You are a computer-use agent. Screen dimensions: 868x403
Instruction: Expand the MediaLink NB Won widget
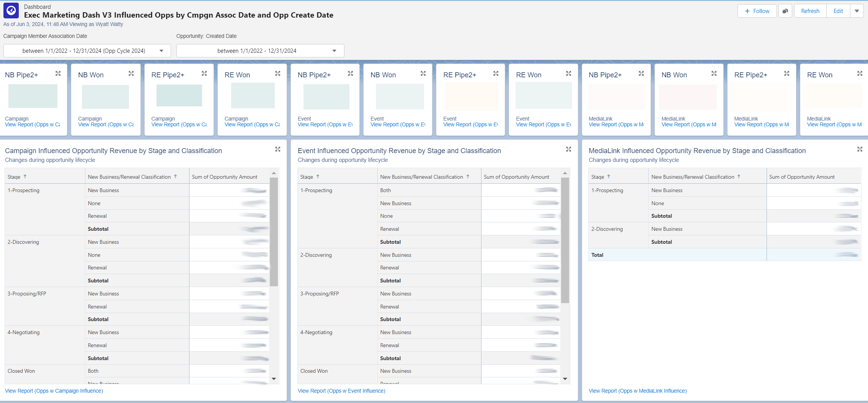714,73
